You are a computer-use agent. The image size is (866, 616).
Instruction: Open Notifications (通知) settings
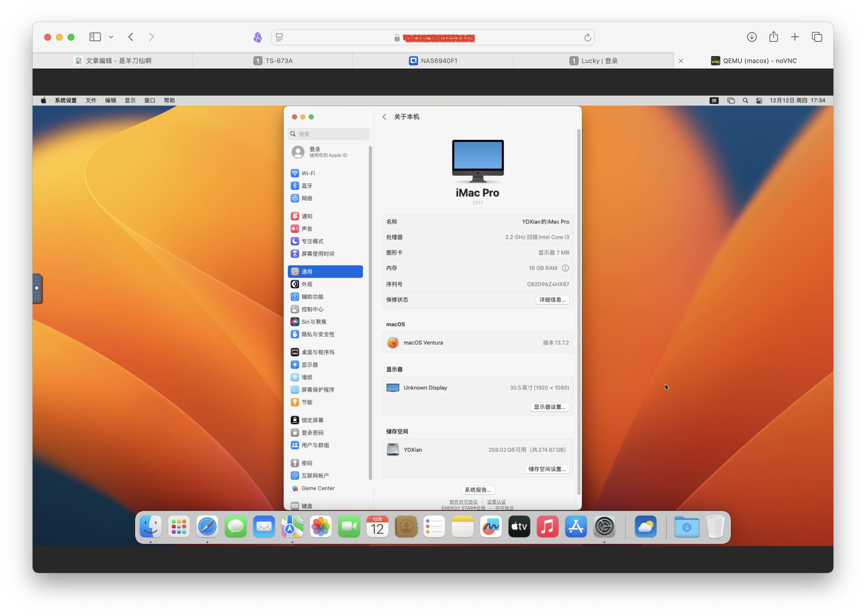click(x=325, y=216)
